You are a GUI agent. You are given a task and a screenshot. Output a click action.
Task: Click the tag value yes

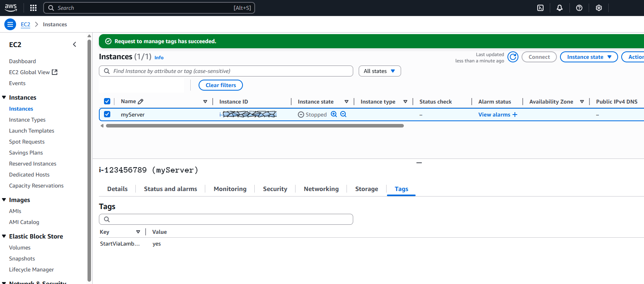pyautogui.click(x=157, y=244)
